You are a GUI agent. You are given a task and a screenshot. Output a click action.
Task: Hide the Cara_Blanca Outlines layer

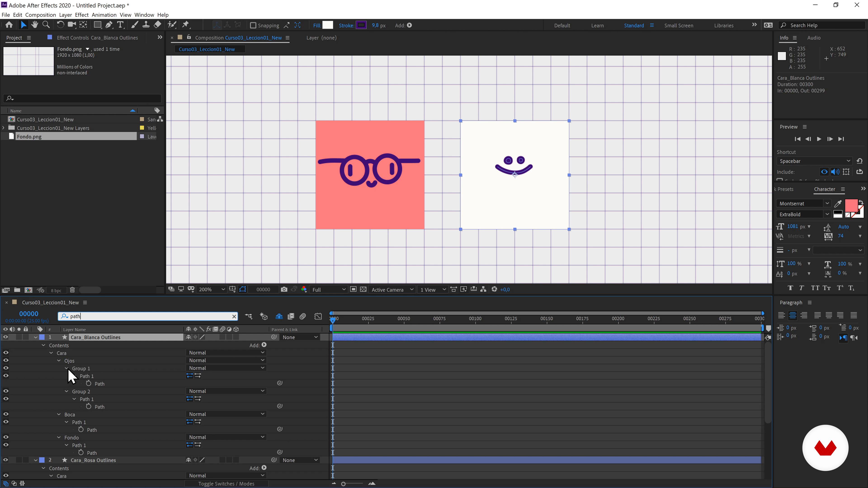click(x=5, y=337)
